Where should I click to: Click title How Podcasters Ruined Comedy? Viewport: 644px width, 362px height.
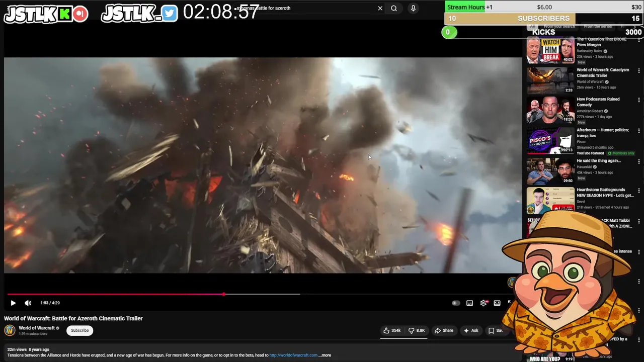[x=598, y=102]
